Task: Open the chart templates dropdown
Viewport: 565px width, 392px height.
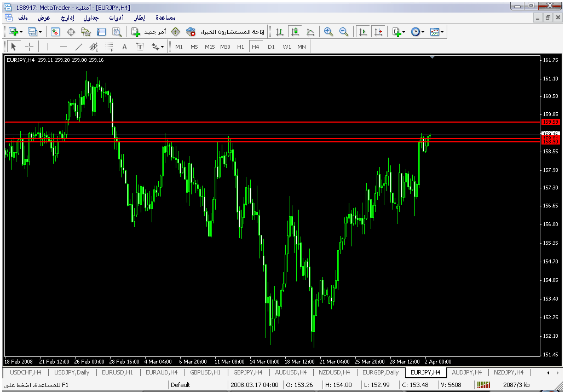Action: (437, 32)
